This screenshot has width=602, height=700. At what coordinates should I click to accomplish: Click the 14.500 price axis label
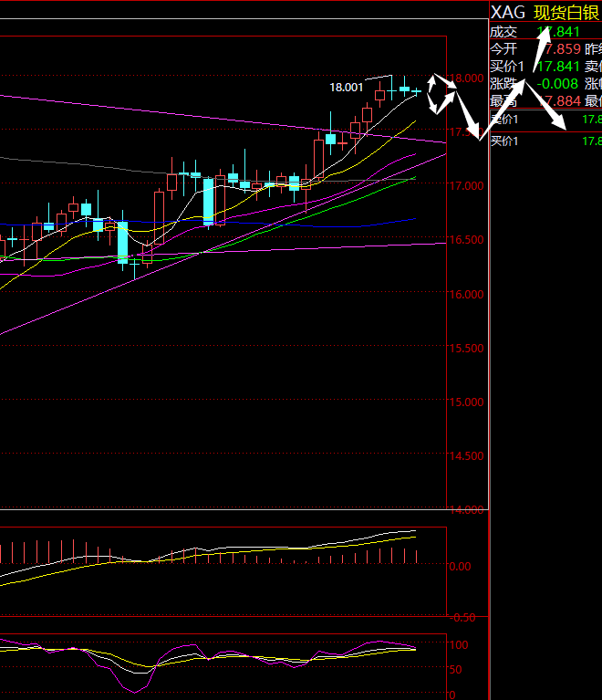(466, 455)
